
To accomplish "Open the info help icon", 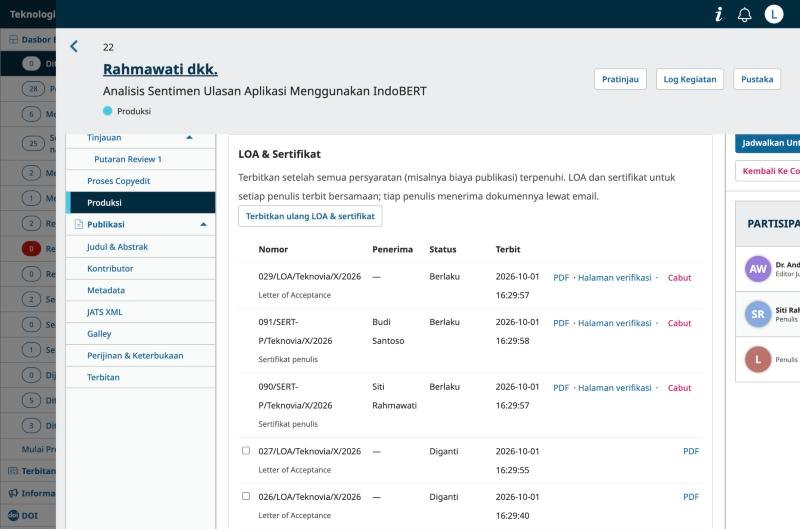I will tap(719, 14).
